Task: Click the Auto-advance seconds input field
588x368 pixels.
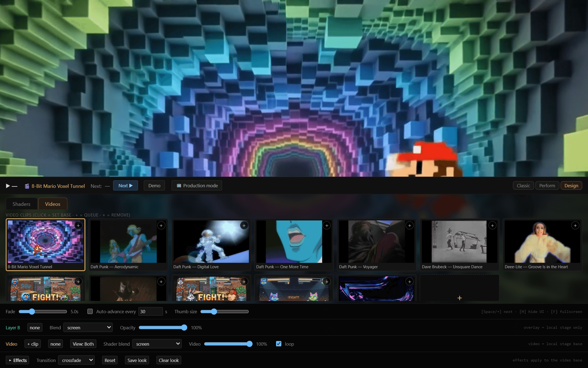Action: point(151,312)
